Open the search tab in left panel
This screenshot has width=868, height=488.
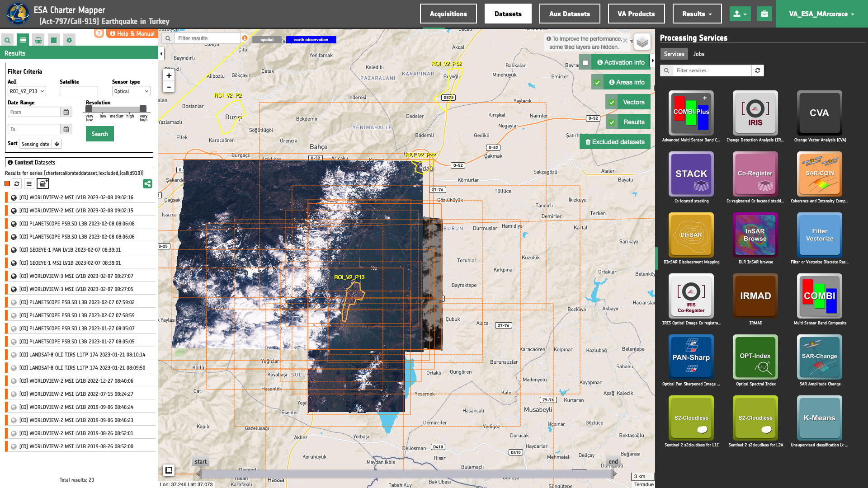(x=8, y=40)
